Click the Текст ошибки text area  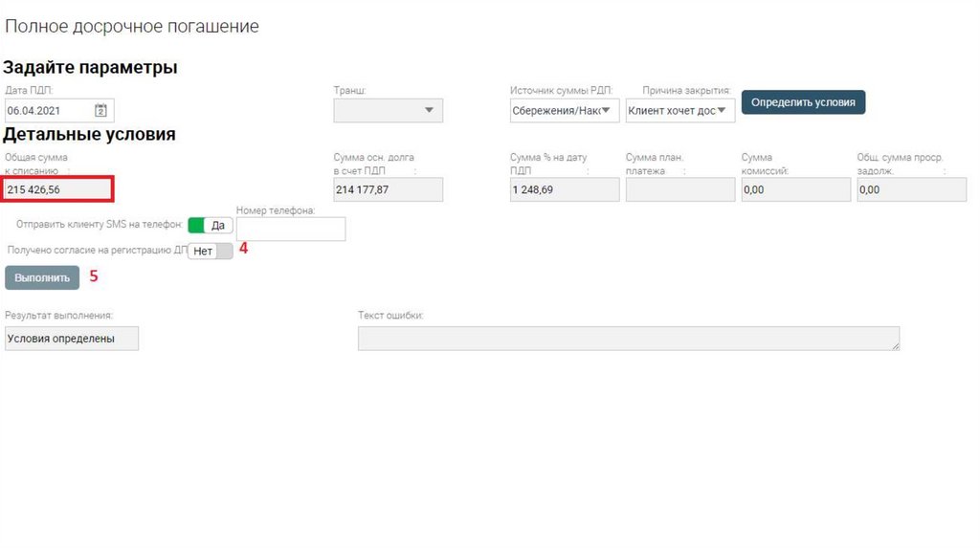click(627, 339)
